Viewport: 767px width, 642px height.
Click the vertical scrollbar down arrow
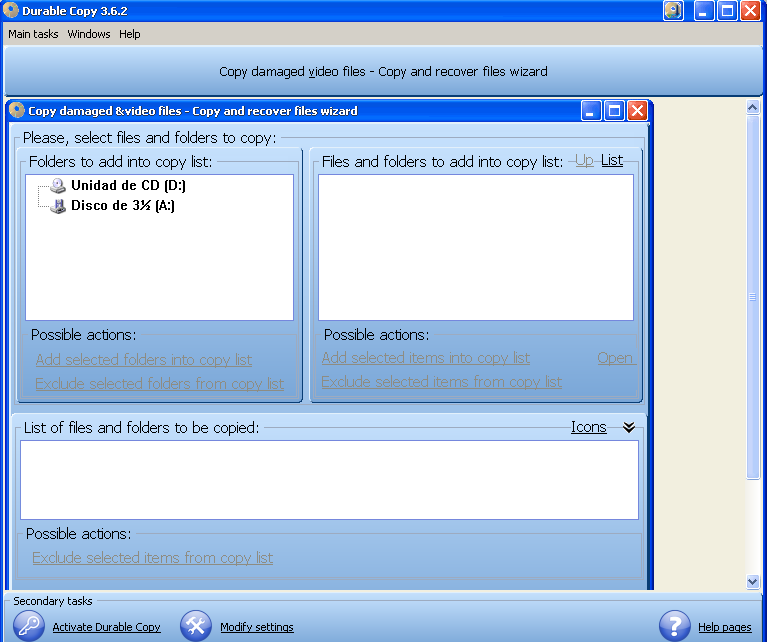[x=752, y=581]
